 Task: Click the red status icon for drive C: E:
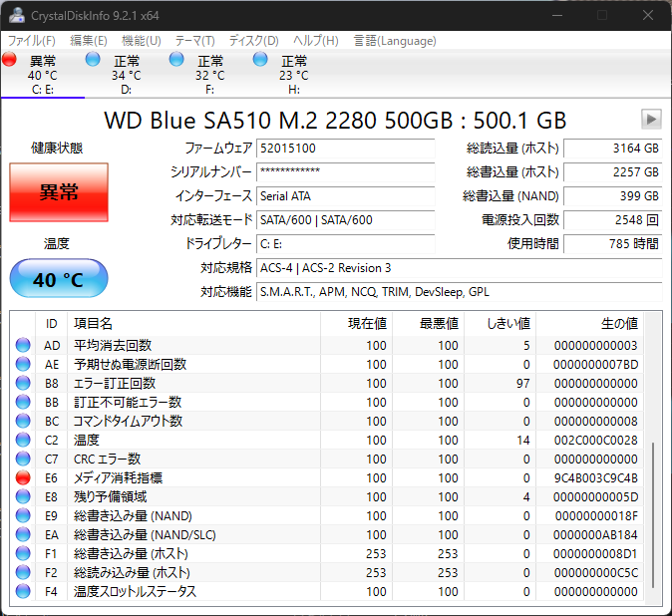(x=10, y=60)
